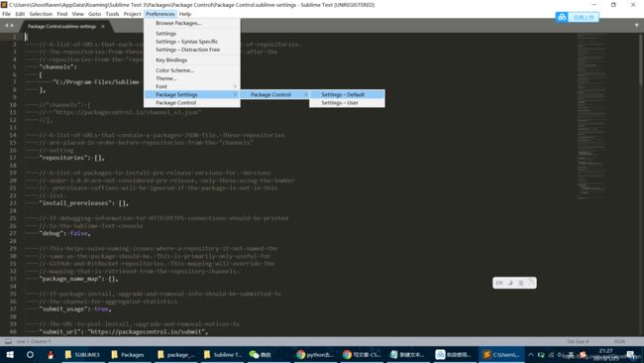Click the "submit_url" line
644x363 pixels.
coord(124,331)
